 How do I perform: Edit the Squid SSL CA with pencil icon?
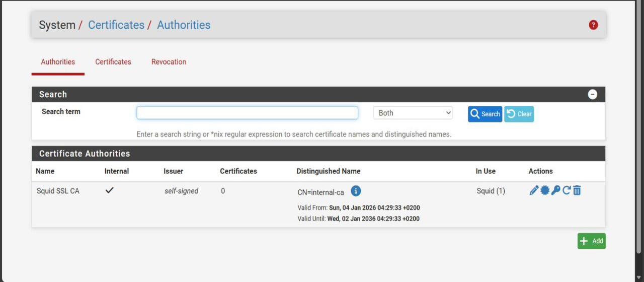534,190
